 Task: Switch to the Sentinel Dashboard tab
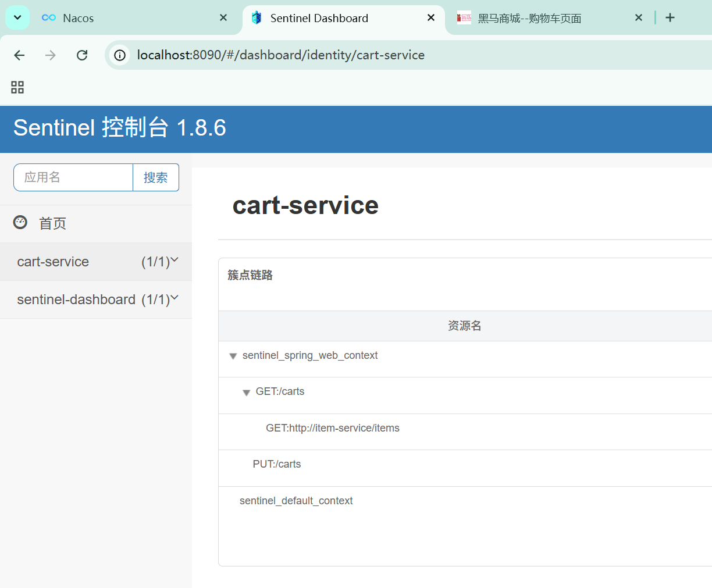pyautogui.click(x=343, y=18)
